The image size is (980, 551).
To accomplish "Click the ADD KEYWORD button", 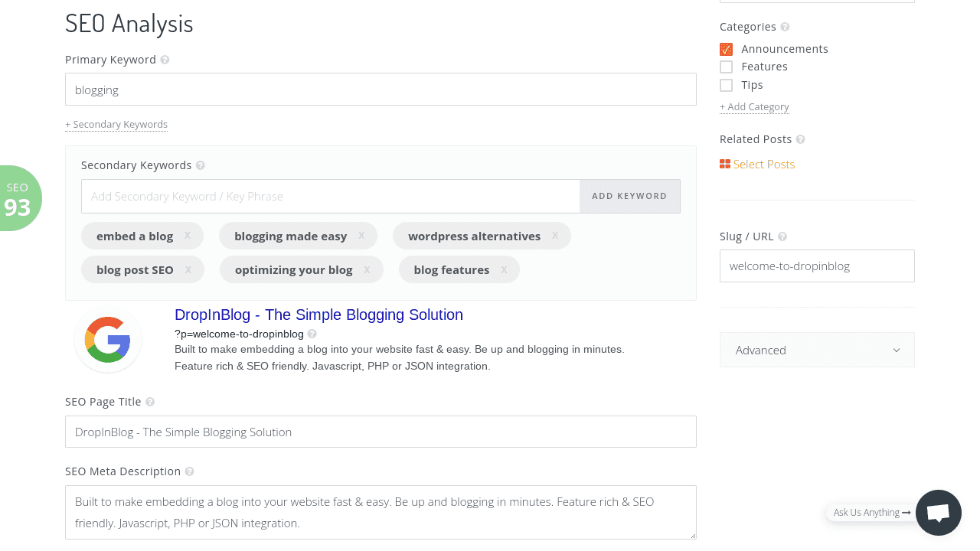I will [629, 196].
